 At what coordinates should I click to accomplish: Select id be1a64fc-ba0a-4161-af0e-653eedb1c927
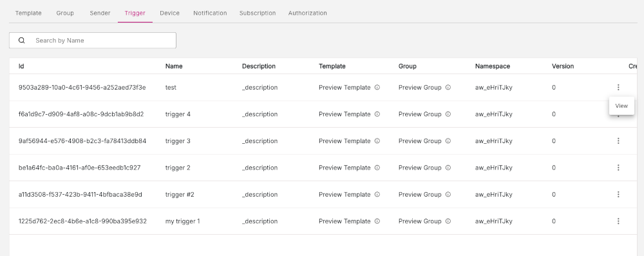pos(79,168)
